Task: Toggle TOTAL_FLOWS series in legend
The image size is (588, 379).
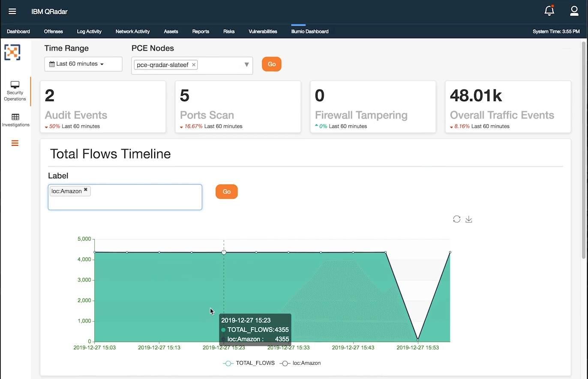Action: (x=249, y=363)
